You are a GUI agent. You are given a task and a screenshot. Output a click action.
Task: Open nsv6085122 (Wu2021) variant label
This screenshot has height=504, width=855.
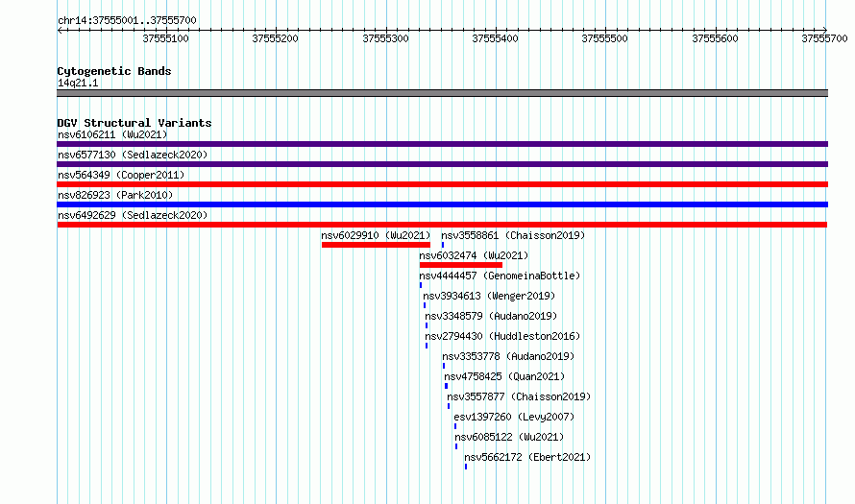(509, 437)
